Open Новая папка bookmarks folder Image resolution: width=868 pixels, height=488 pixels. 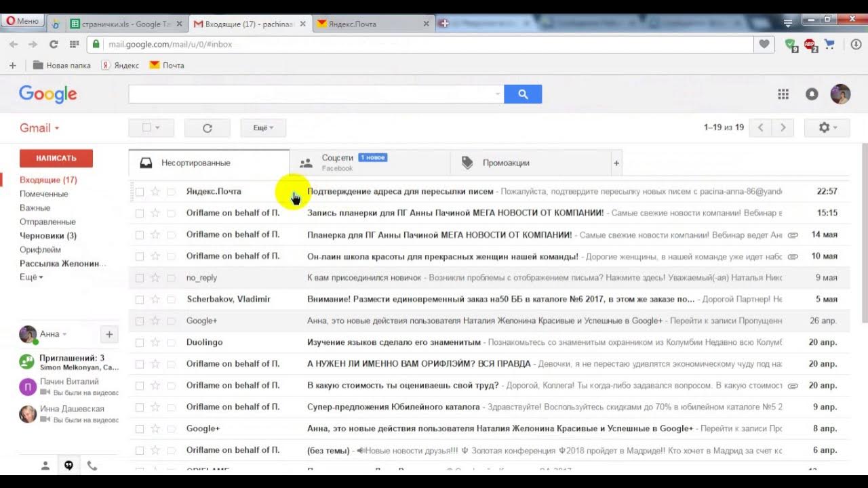(x=62, y=66)
